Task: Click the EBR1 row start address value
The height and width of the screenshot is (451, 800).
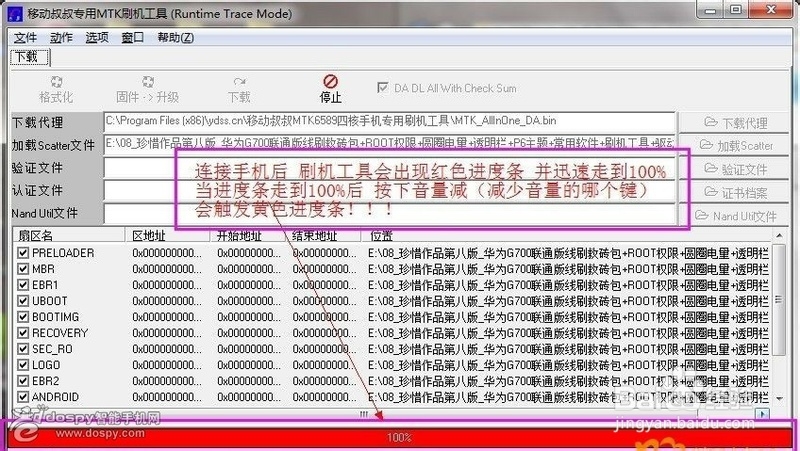Action: click(x=249, y=285)
